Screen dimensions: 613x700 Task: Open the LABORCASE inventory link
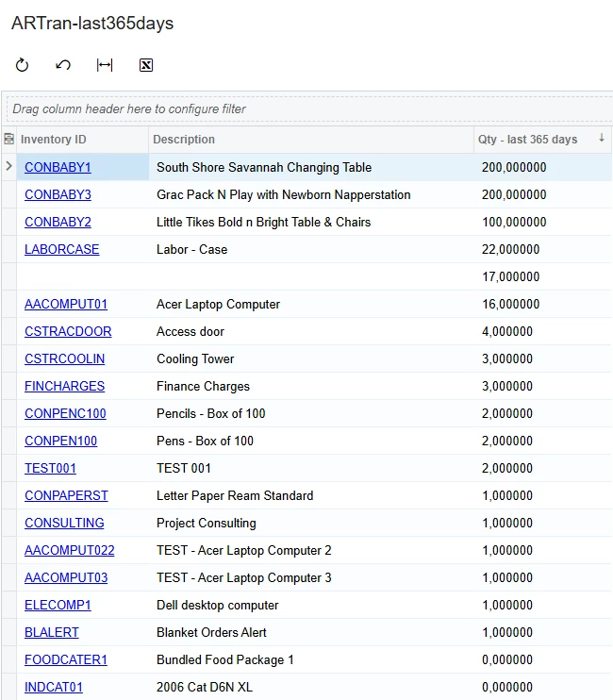point(61,249)
